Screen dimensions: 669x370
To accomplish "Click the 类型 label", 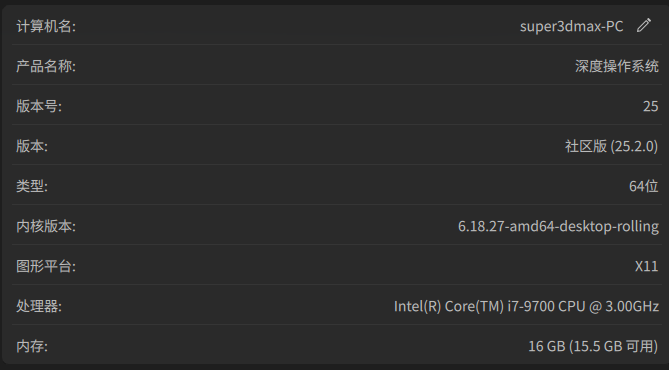I will pyautogui.click(x=32, y=186).
